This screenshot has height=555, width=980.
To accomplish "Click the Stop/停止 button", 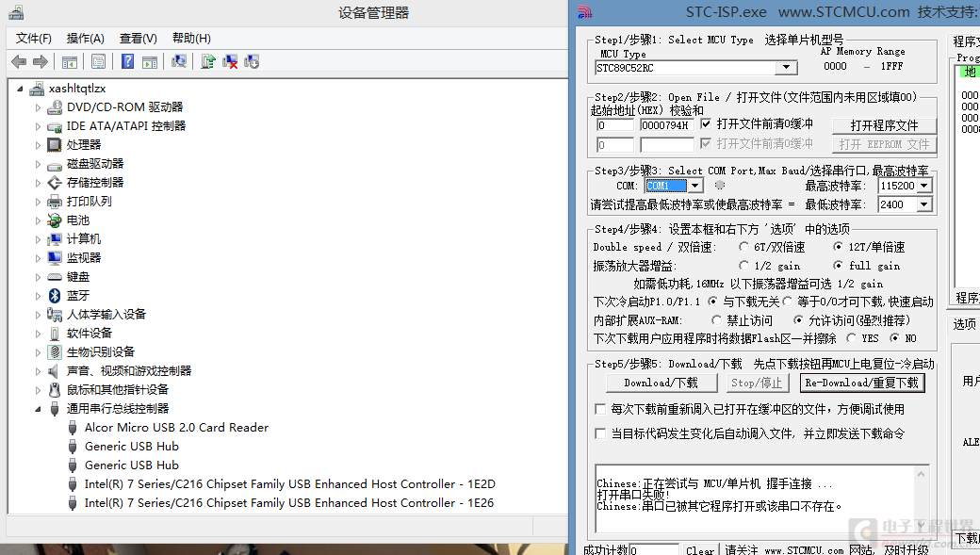I will [x=757, y=383].
